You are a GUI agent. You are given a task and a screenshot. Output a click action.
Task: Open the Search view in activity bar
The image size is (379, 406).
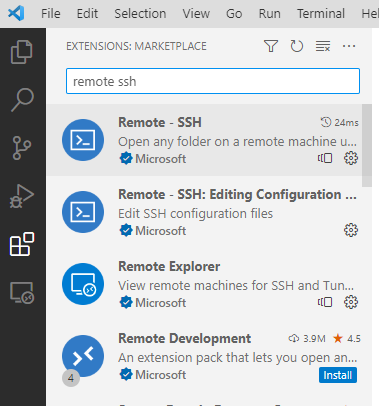pos(22,100)
